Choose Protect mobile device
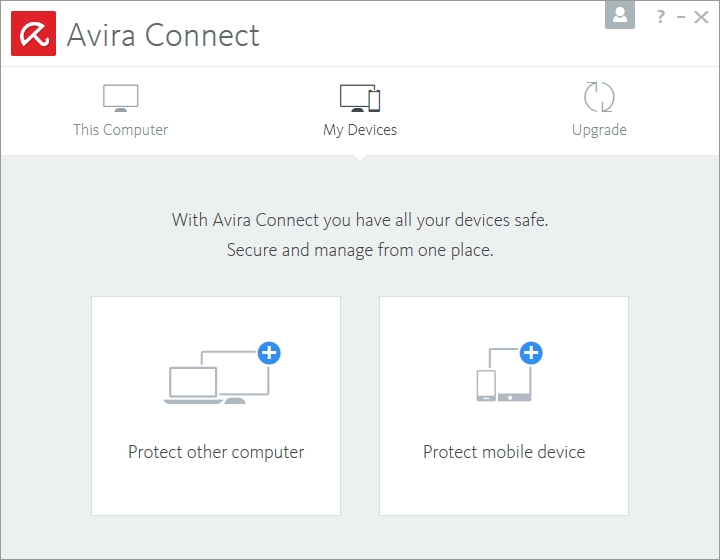The height and width of the screenshot is (560, 720). [x=504, y=452]
